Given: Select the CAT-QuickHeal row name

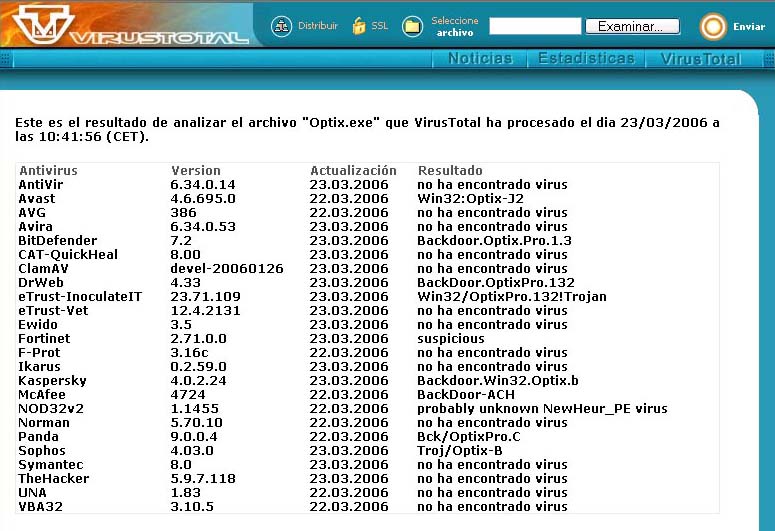Looking at the screenshot, I should 68,255.
